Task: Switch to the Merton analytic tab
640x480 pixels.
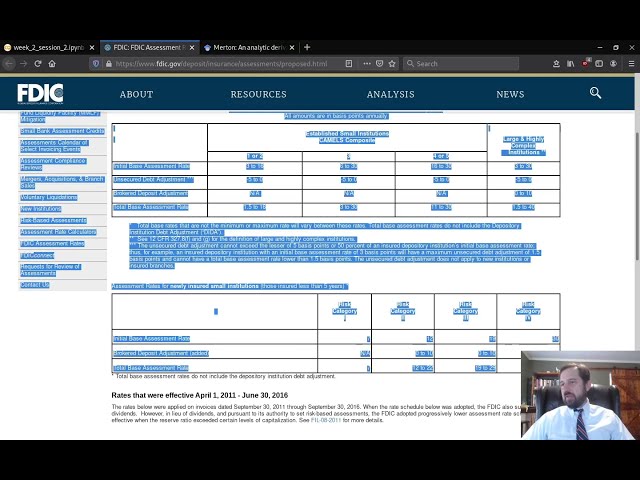Action: pos(249,47)
